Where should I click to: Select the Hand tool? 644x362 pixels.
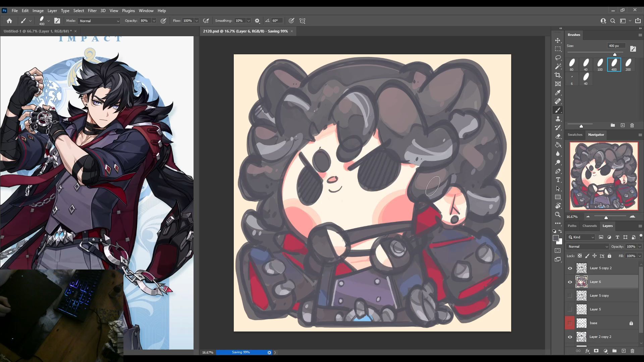coord(558,206)
